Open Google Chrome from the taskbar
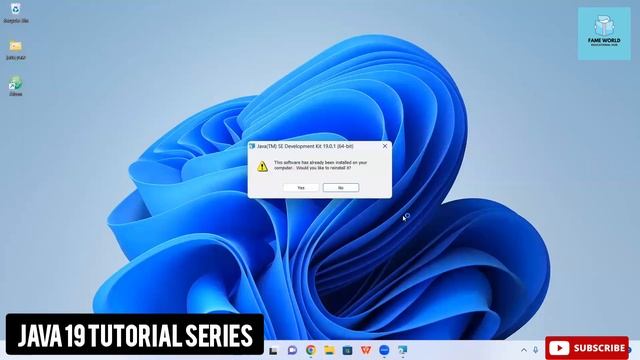This screenshot has height=360, width=640. click(311, 350)
